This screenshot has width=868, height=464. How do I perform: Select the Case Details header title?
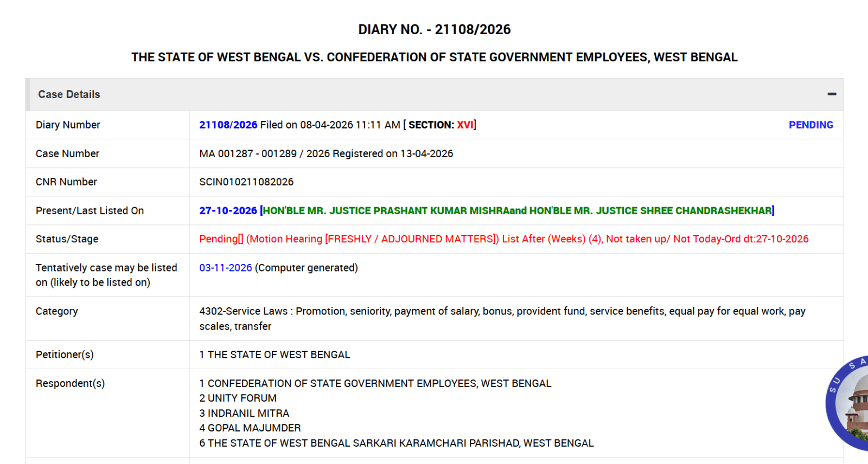tap(69, 94)
